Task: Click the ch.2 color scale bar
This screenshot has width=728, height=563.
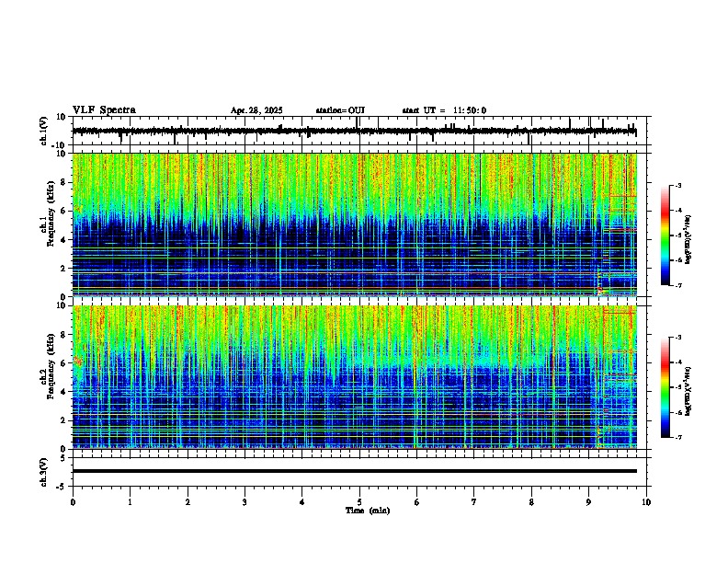Action: 665,387
